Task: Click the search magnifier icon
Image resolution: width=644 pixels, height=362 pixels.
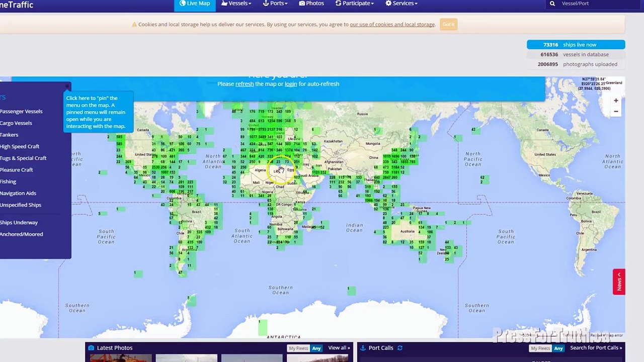Action: (552, 4)
